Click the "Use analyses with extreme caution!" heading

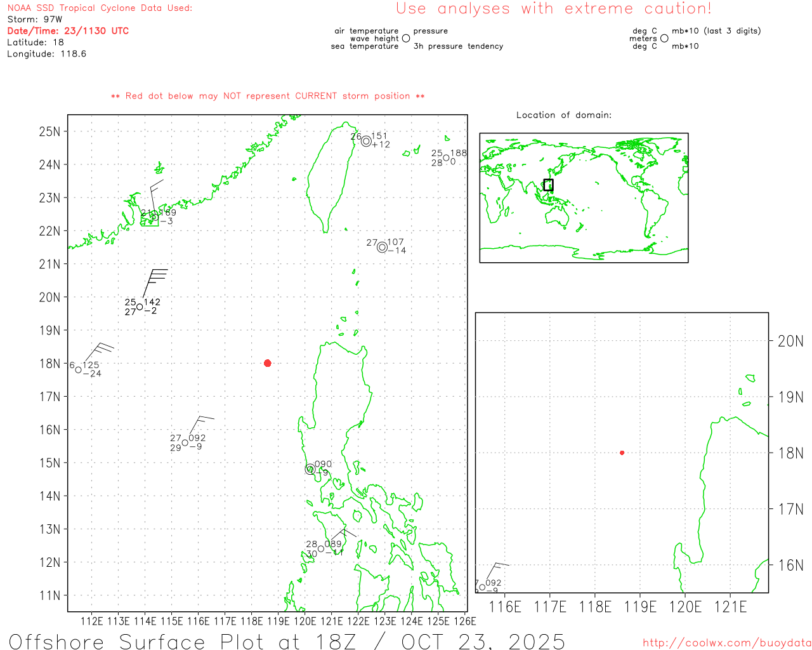coord(553,9)
